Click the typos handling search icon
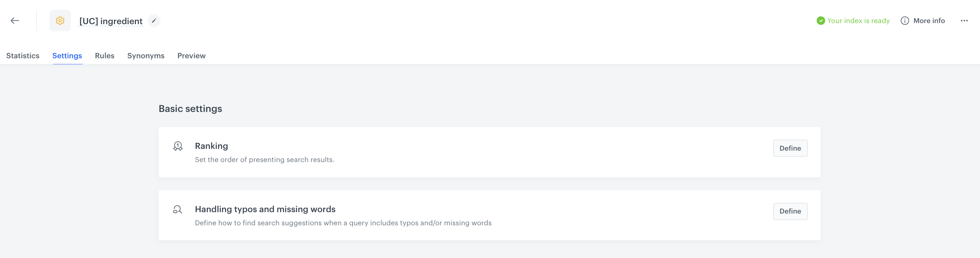This screenshot has width=980, height=258. [x=178, y=209]
